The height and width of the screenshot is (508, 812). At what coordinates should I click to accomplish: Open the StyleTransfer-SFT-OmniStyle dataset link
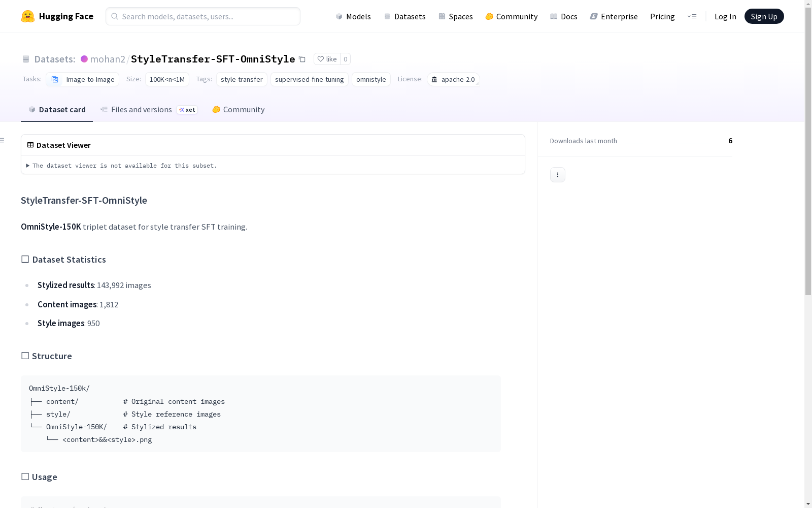pos(213,59)
